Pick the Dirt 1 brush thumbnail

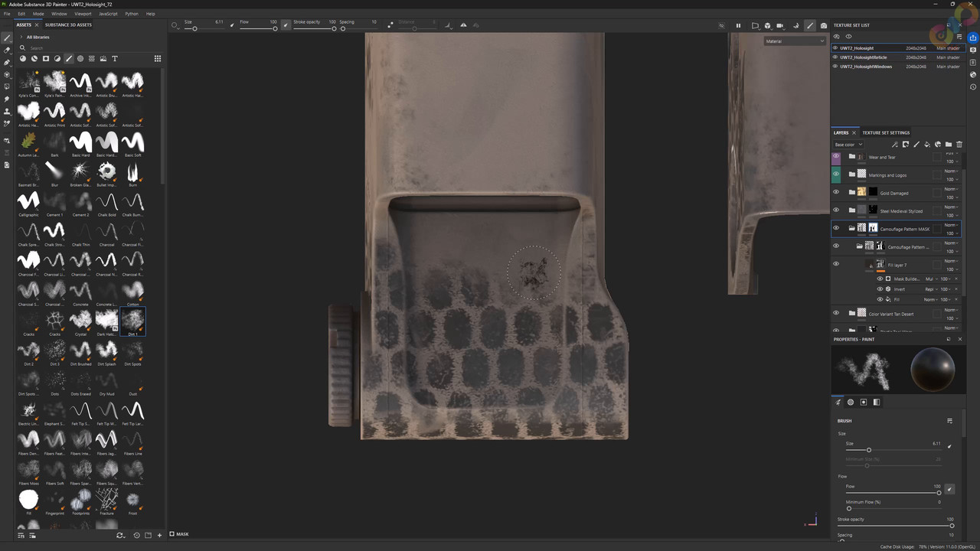(132, 320)
